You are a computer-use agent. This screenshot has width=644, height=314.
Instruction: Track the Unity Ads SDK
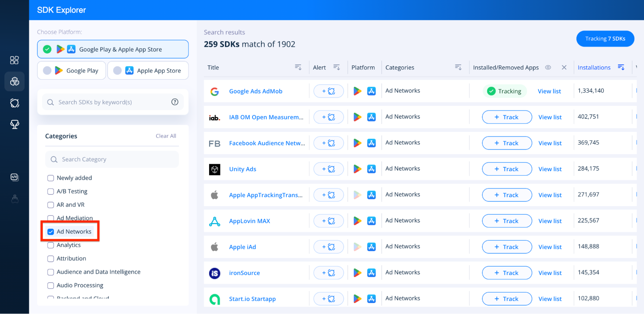point(507,169)
